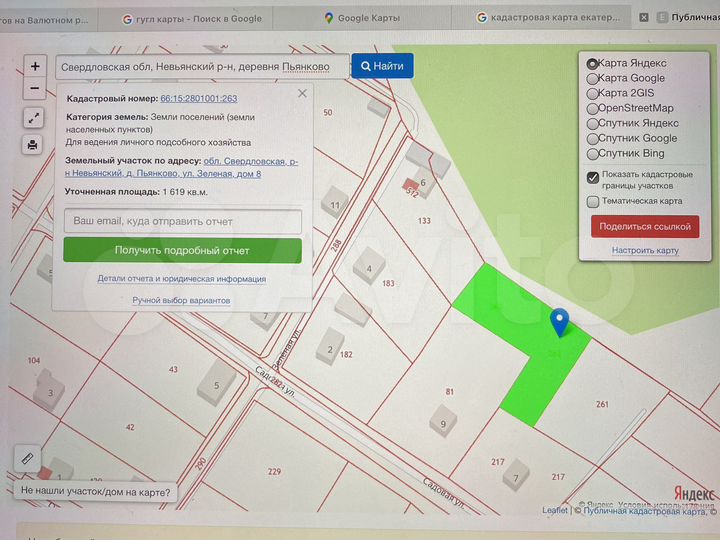
Task: Close the parcel info popup
Action: [302, 93]
